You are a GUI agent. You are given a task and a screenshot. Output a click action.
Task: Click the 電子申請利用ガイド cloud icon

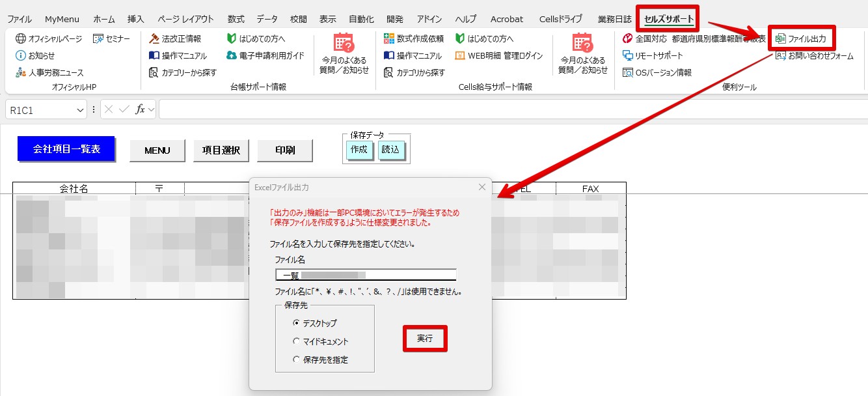[x=231, y=56]
